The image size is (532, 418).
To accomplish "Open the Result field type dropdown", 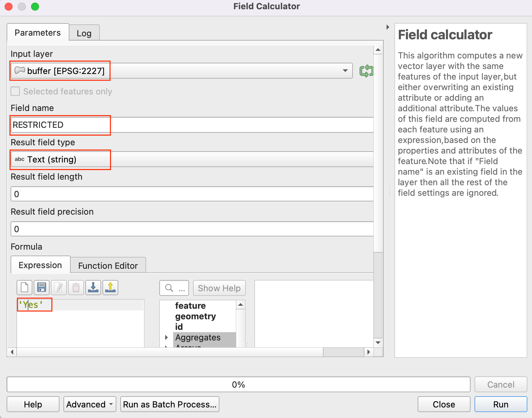I will (x=192, y=159).
